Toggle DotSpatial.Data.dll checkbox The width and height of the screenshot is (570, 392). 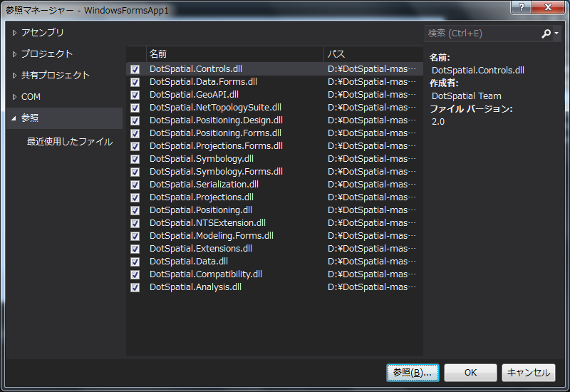click(135, 262)
